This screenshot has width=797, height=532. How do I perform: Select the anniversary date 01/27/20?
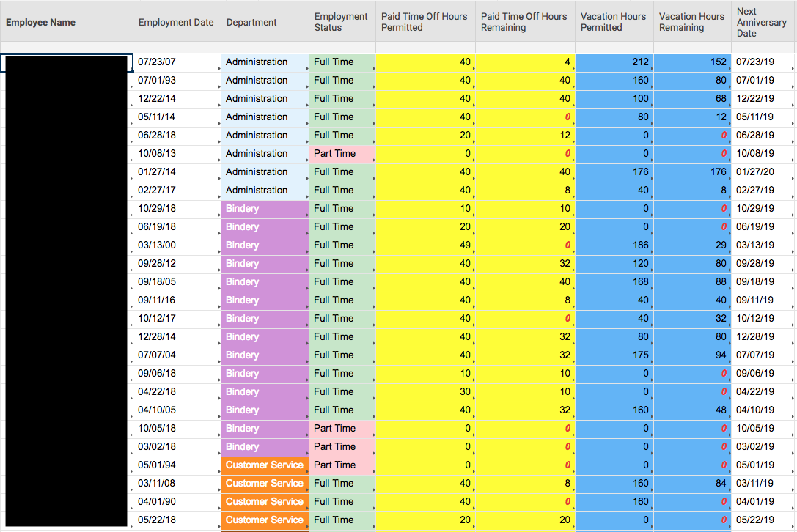pyautogui.click(x=764, y=171)
